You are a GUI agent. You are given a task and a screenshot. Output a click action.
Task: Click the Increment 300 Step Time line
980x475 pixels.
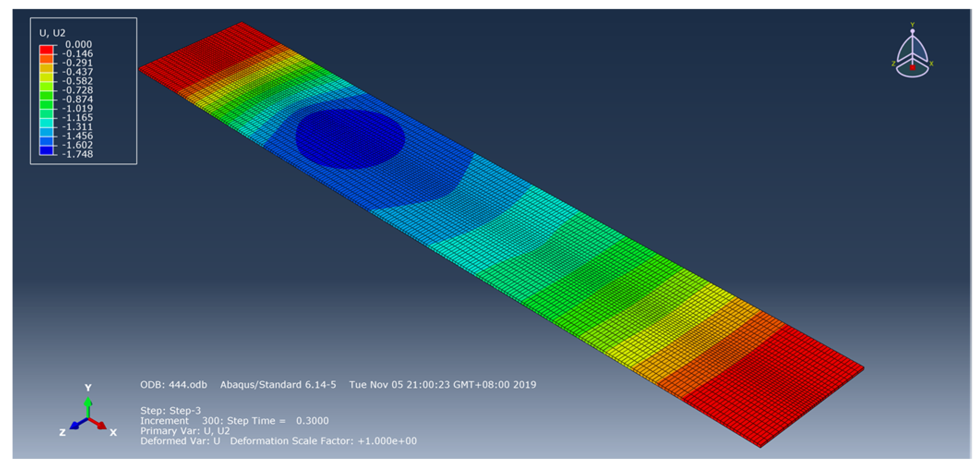[x=234, y=421]
